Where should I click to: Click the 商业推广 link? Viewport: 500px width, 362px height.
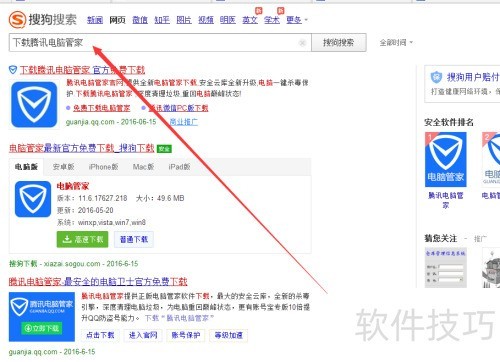(x=184, y=122)
